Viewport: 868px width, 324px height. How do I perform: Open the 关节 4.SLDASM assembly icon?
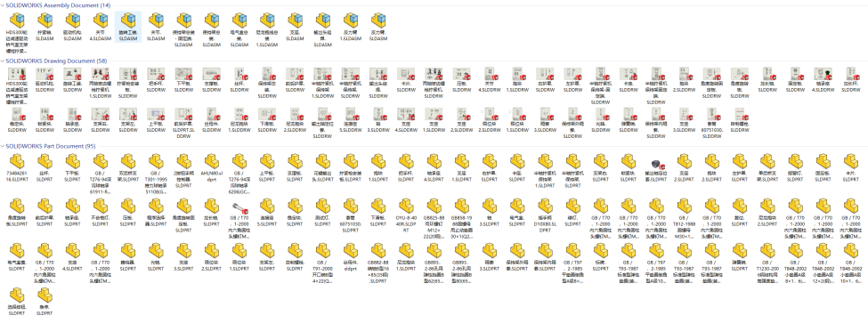[x=101, y=21]
